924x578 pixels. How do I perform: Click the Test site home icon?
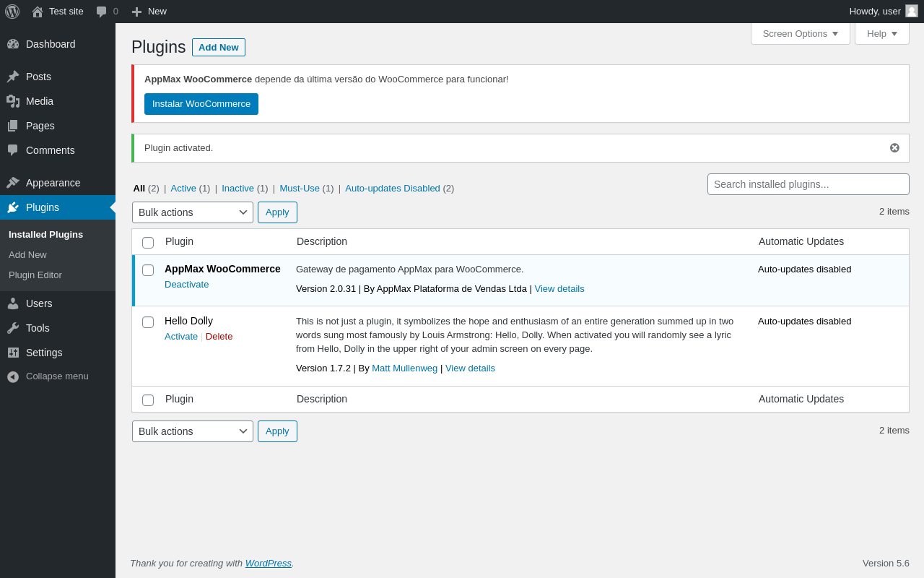(38, 12)
